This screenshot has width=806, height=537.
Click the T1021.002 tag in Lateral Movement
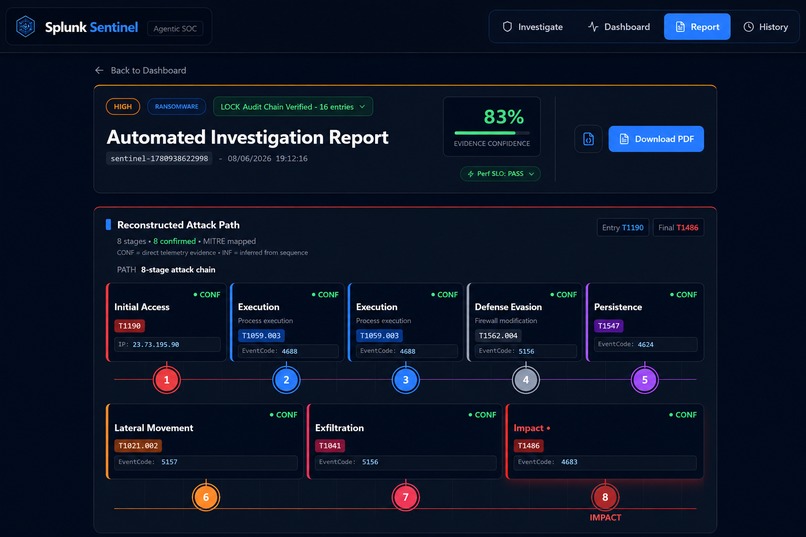click(x=138, y=446)
